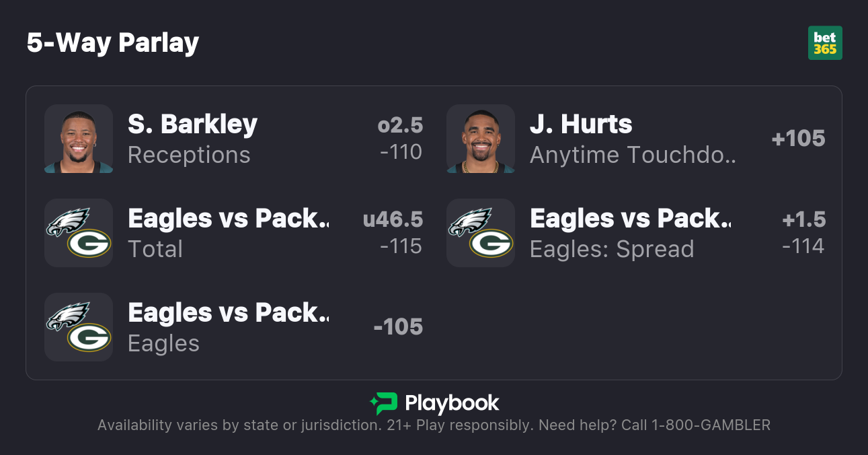This screenshot has height=455, width=868.
Task: Click the -110 odds for Barkley
Action: tap(401, 152)
